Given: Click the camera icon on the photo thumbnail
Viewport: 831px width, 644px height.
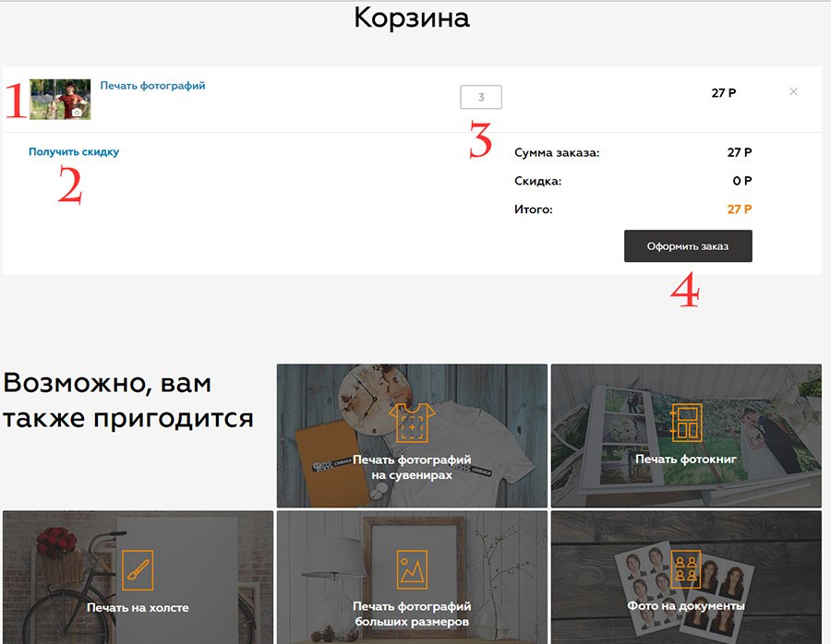Looking at the screenshot, I should click(x=77, y=112).
